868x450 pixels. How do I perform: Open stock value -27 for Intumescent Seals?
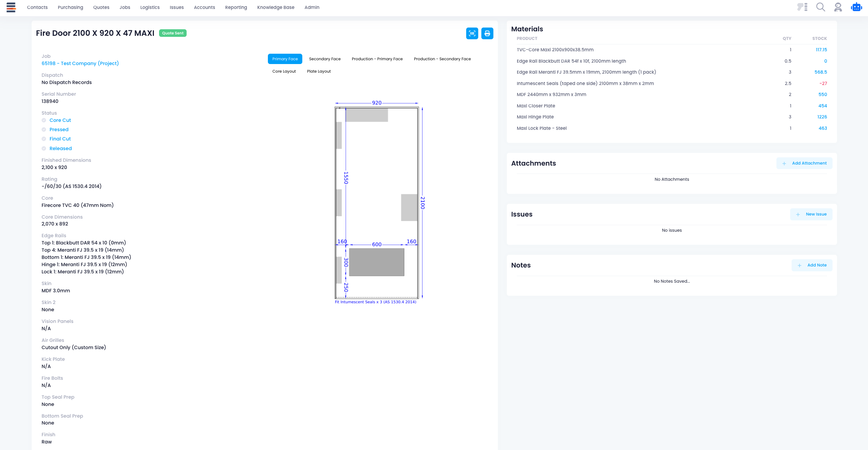pyautogui.click(x=823, y=83)
